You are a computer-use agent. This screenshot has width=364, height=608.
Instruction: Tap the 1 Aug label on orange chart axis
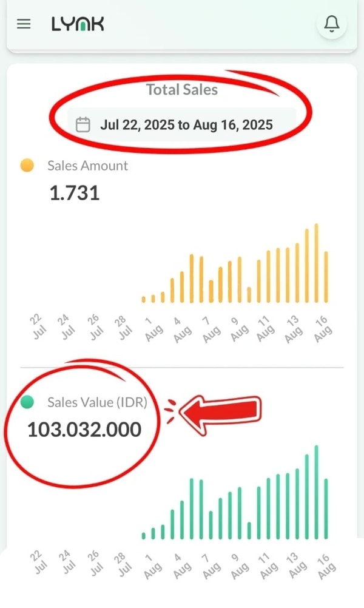[153, 329]
